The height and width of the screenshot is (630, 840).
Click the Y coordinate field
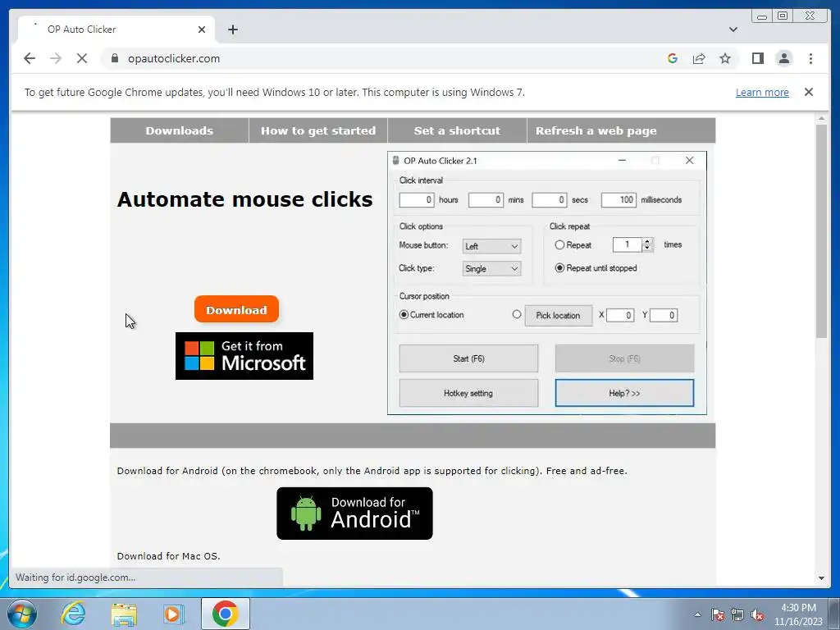[x=664, y=315]
